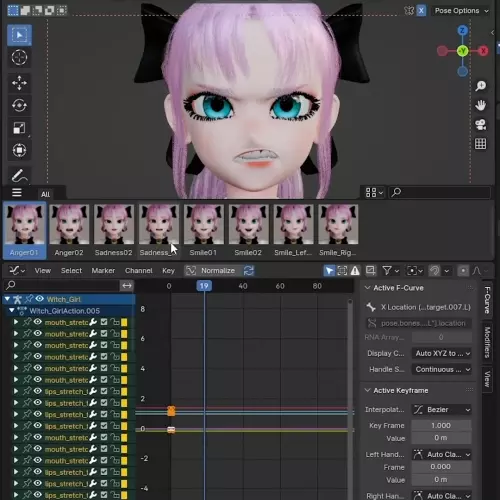Image resolution: width=500 pixels, height=500 pixels.
Task: Toggle Only Show Selected arrow icon
Action: point(329,270)
